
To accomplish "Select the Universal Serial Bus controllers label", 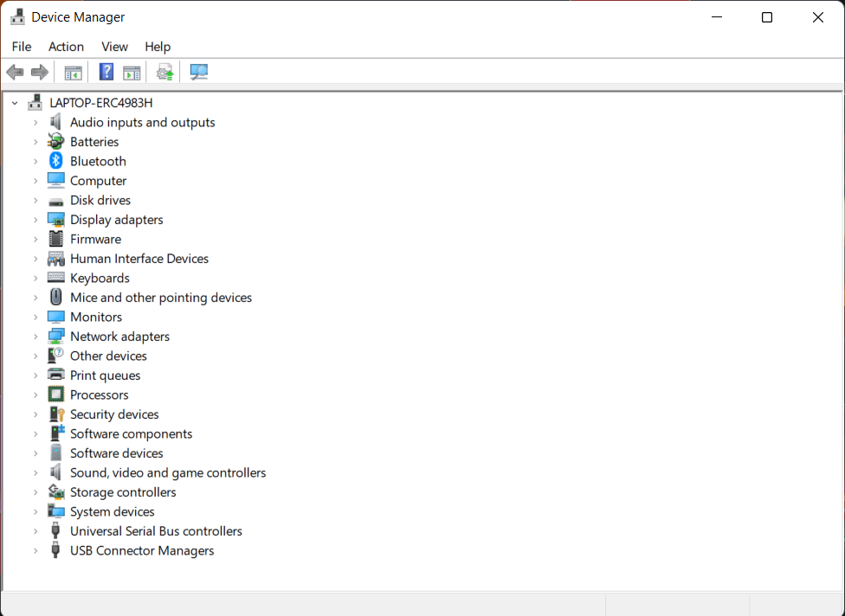I will click(x=156, y=531).
